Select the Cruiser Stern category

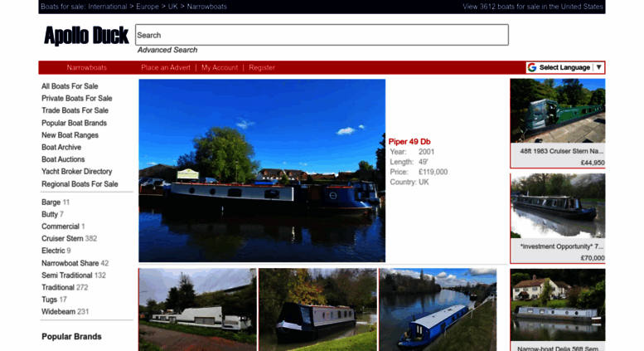tap(62, 238)
